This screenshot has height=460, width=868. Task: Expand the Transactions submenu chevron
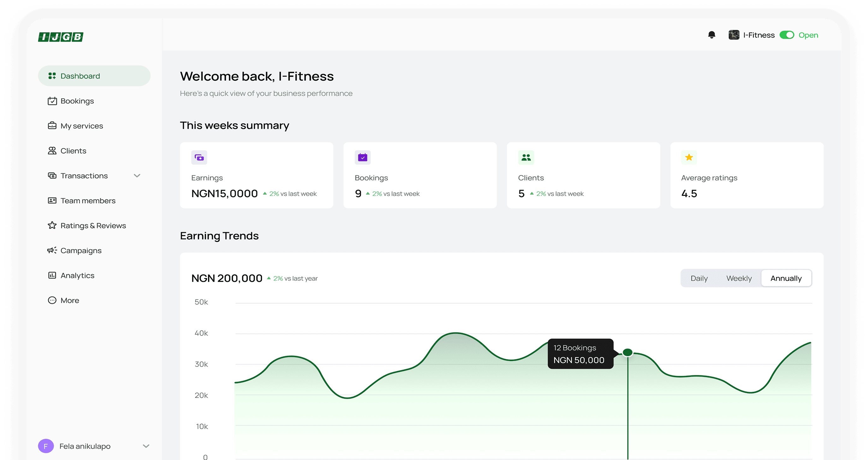pyautogui.click(x=137, y=176)
